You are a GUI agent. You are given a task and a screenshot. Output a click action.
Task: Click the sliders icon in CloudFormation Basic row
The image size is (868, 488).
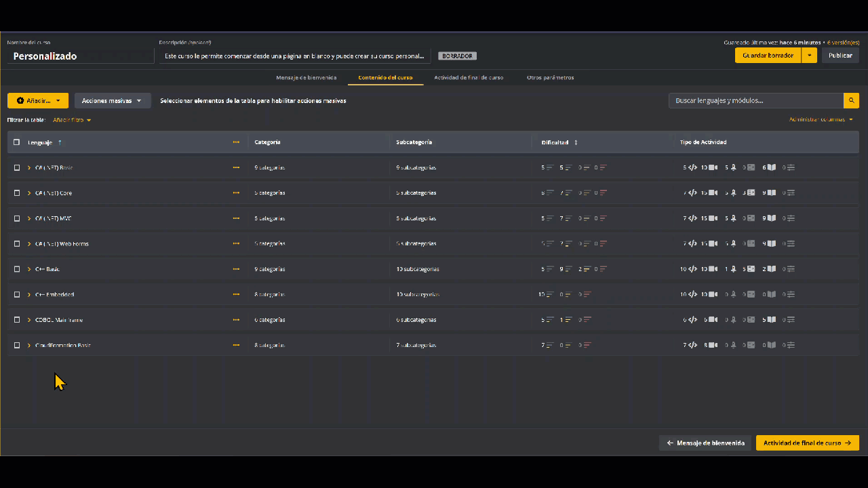[x=791, y=345]
